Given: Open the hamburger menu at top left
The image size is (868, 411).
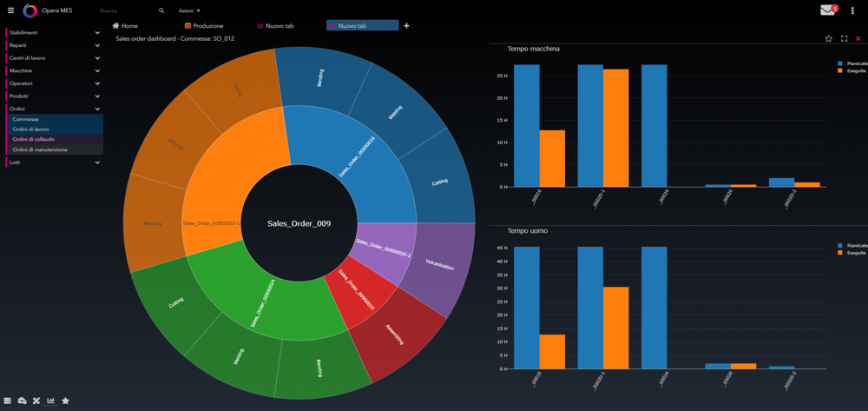Looking at the screenshot, I should (x=10, y=10).
